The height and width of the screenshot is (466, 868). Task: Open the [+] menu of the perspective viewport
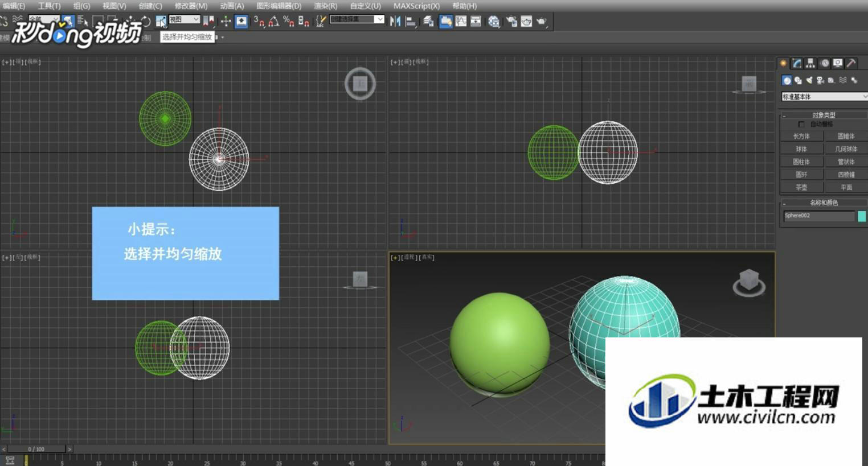(x=395, y=258)
